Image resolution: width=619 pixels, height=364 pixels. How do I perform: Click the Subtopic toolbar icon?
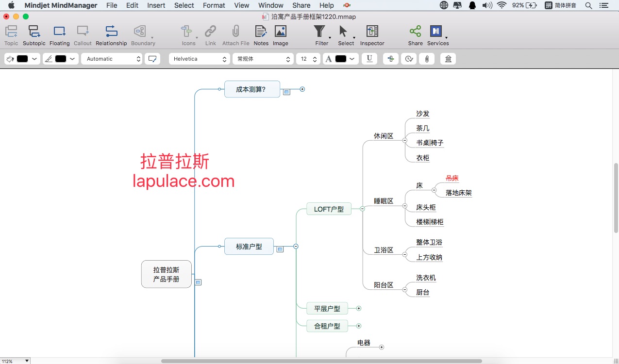[x=34, y=32]
